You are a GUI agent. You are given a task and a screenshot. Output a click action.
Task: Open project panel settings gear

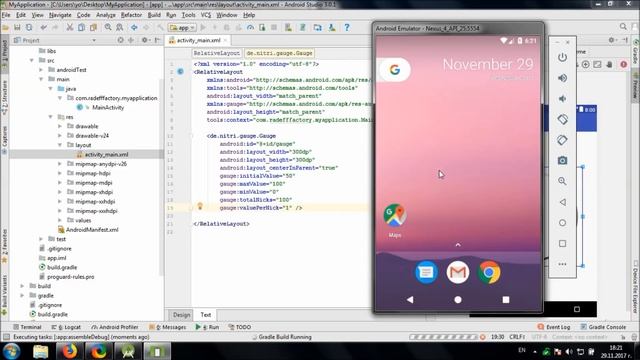coord(144,40)
